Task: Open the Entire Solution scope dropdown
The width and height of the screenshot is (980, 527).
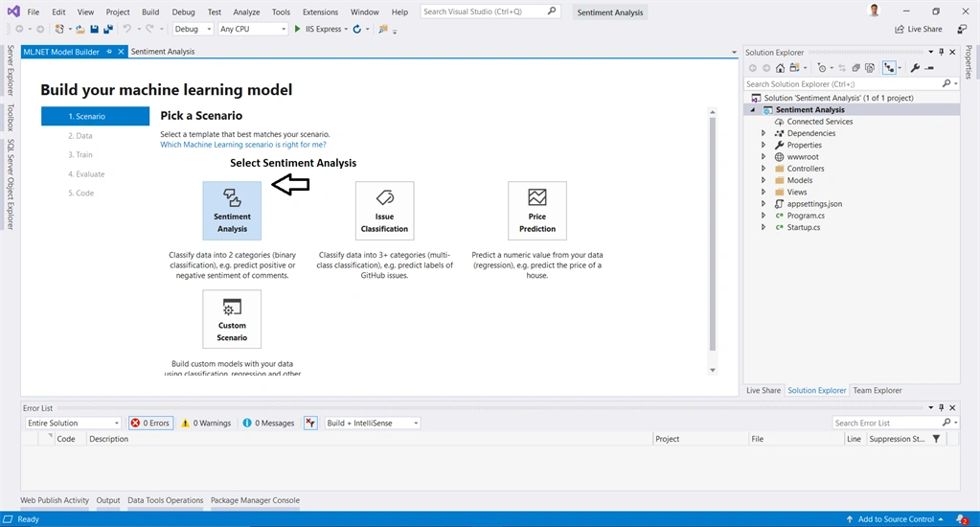Action: pos(73,424)
